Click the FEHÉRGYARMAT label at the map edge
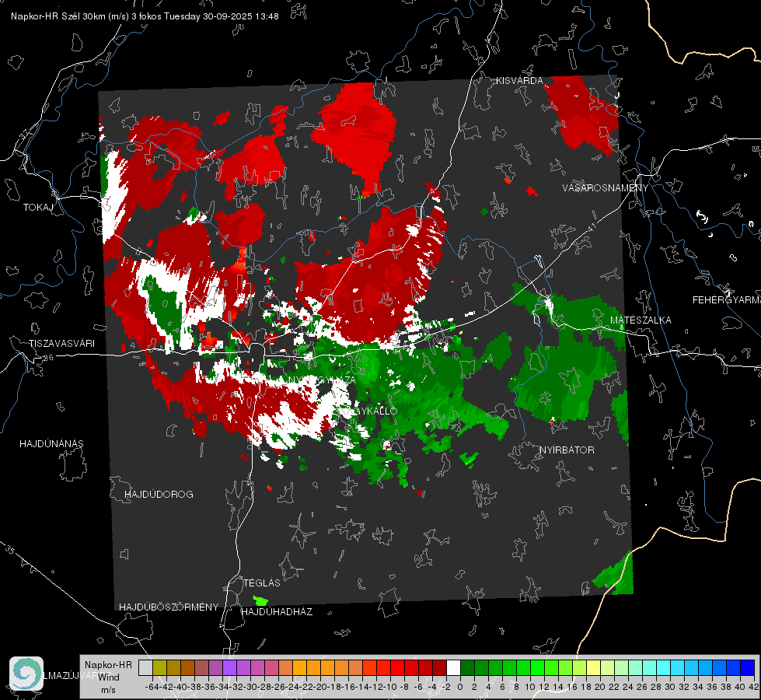Viewport: 761px width, 700px height. click(727, 299)
